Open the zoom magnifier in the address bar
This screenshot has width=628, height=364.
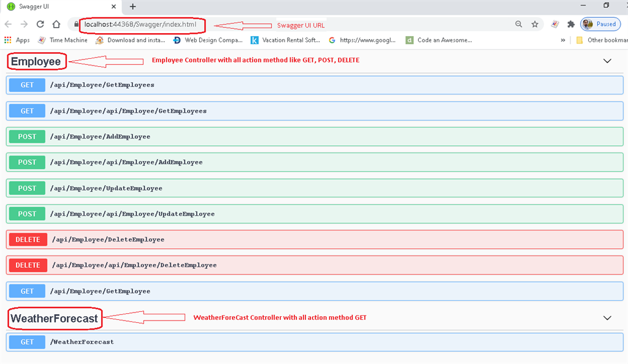point(518,24)
